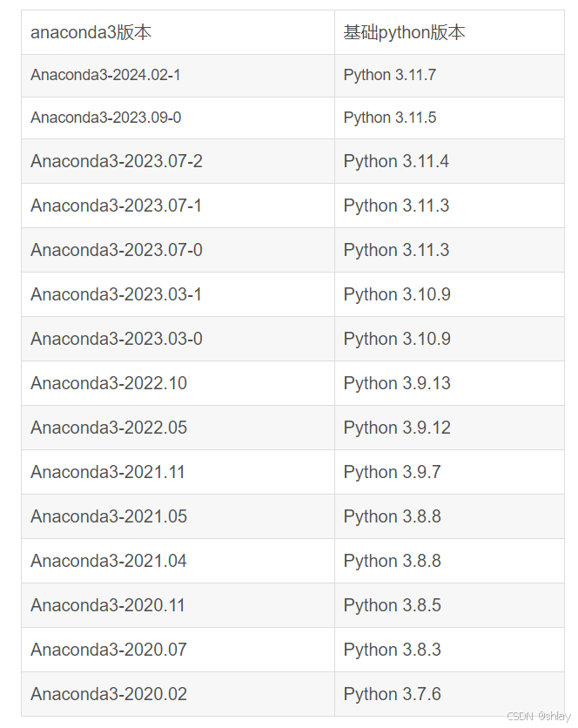Viewport: 578px width, 728px height.
Task: Click the Anaconda3-2023.03-1 cell
Action: [178, 295]
